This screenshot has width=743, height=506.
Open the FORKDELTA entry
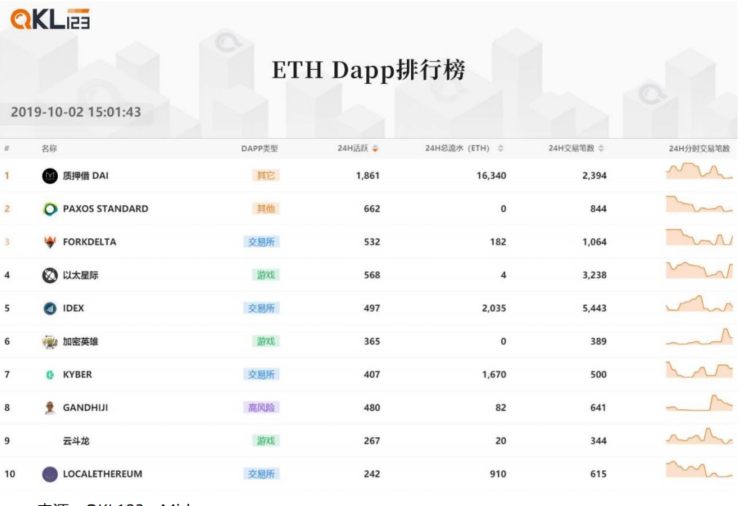[x=90, y=242]
